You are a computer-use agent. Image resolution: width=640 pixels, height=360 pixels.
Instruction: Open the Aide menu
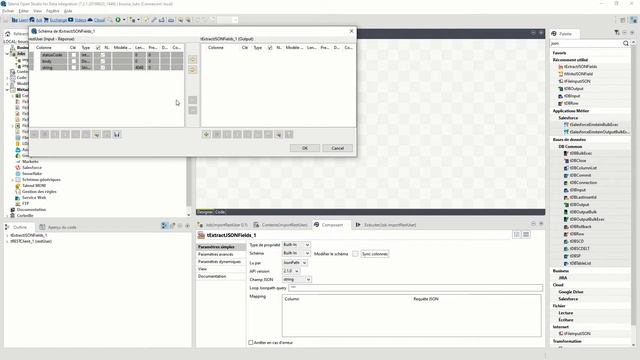pos(68,11)
